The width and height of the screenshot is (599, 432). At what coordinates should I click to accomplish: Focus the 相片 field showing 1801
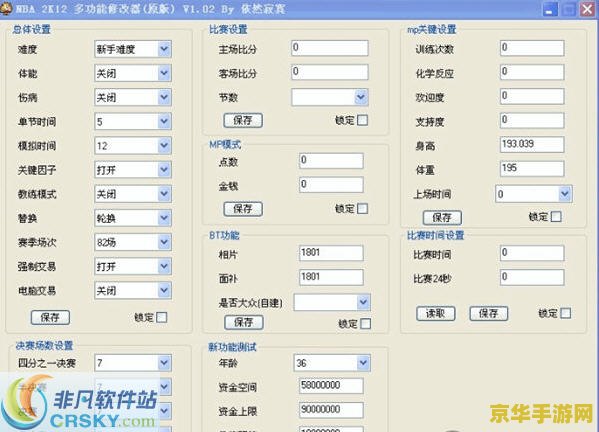[x=331, y=253]
